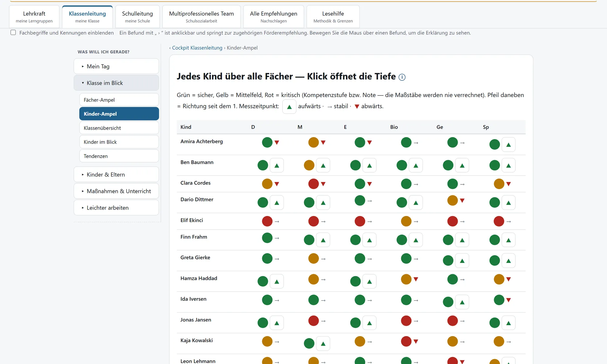Click Kaja Kowalski's upward arrow in column M
607x364 pixels.
(323, 343)
